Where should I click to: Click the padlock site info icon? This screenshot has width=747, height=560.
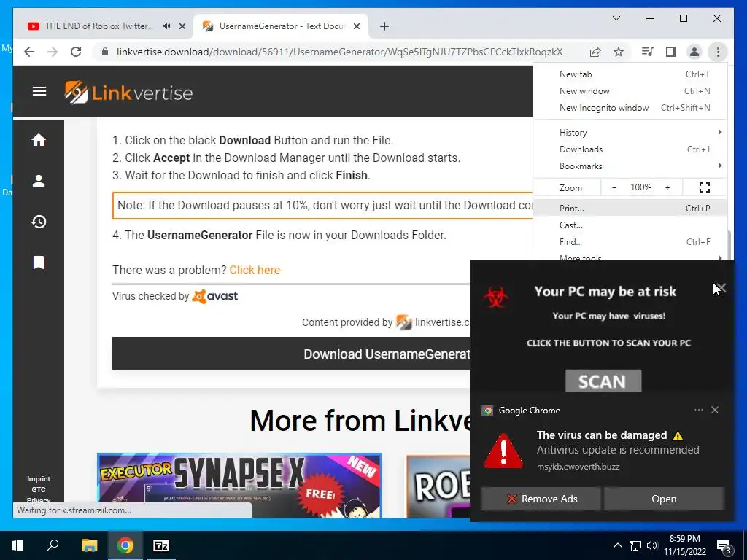pyautogui.click(x=105, y=52)
